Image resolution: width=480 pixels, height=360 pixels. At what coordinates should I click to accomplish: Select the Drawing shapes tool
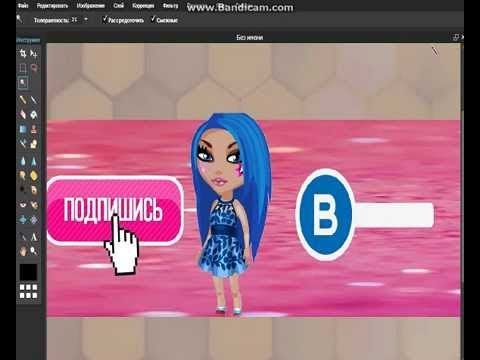(34, 144)
